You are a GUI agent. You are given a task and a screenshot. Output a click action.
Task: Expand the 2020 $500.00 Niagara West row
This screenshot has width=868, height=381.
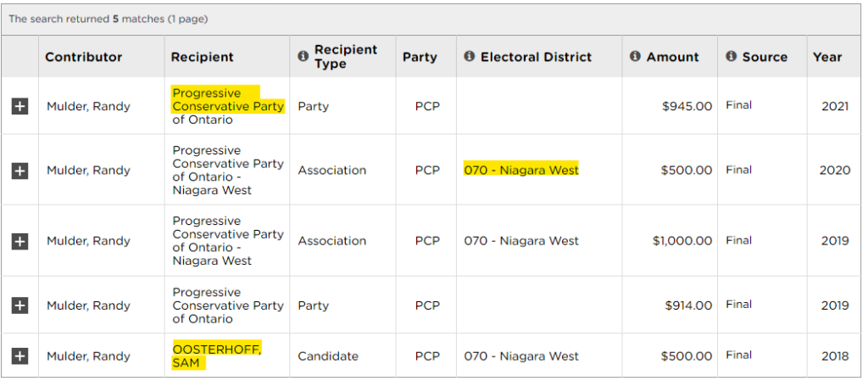pos(19,171)
